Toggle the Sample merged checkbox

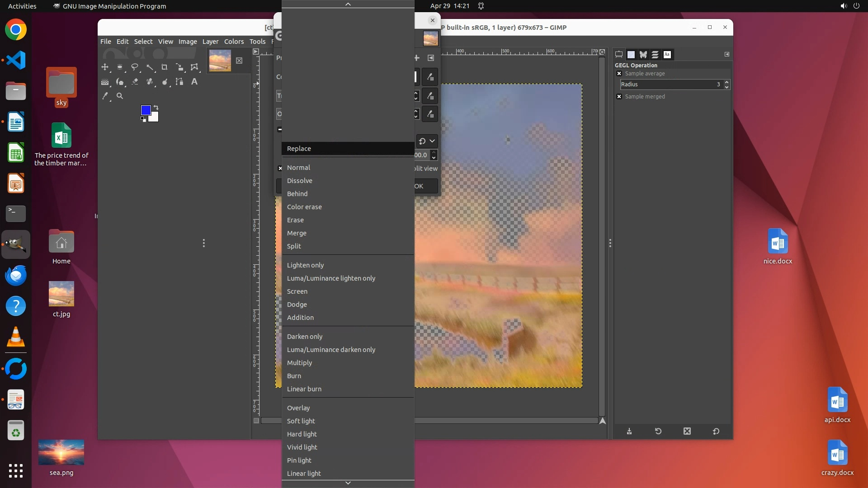pos(619,97)
